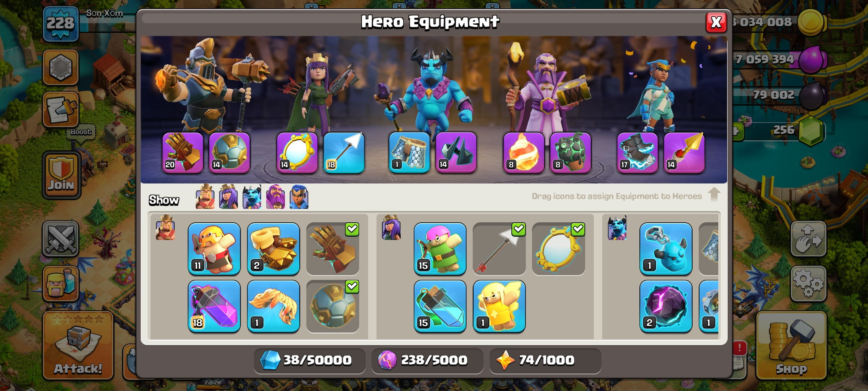Tap the Join clan button
The height and width of the screenshot is (391, 868).
coord(61,175)
